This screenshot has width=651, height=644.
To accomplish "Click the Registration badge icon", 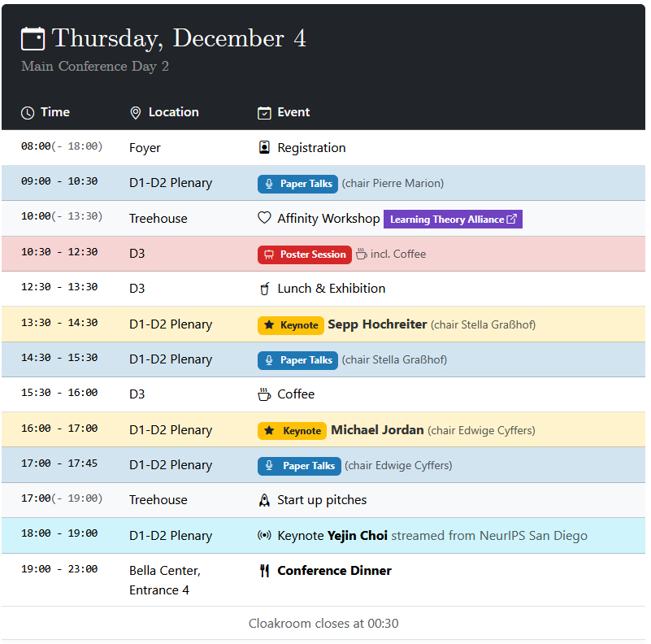I will pyautogui.click(x=264, y=148).
